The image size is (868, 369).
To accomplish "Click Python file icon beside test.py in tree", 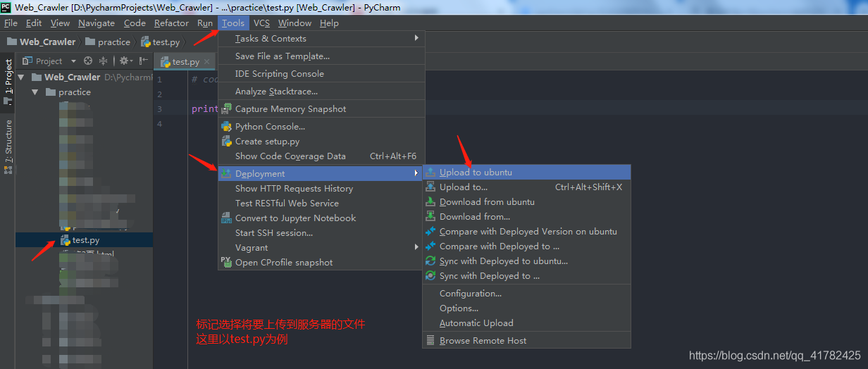I will pyautogui.click(x=66, y=240).
